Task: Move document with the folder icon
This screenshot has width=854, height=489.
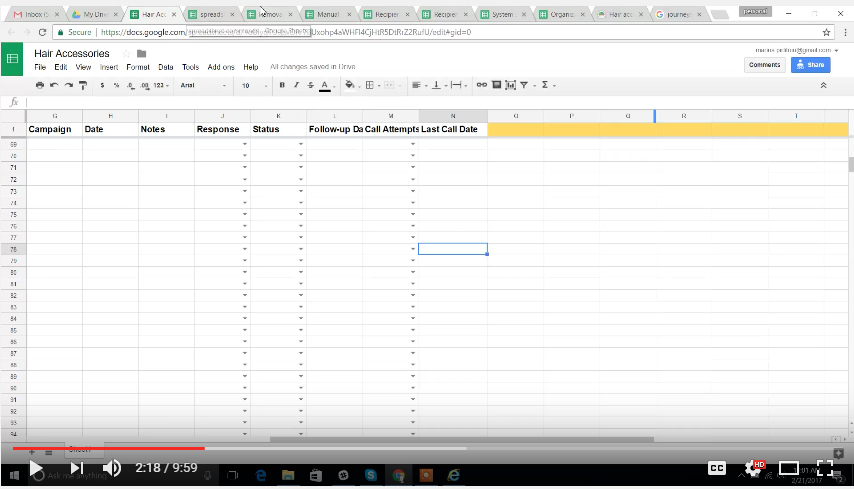Action: pyautogui.click(x=142, y=53)
